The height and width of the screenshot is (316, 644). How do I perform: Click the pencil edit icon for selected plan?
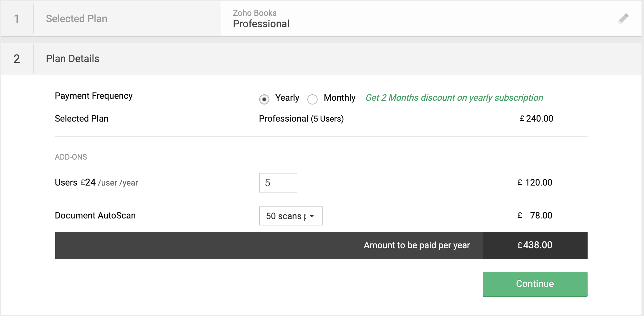pyautogui.click(x=623, y=19)
